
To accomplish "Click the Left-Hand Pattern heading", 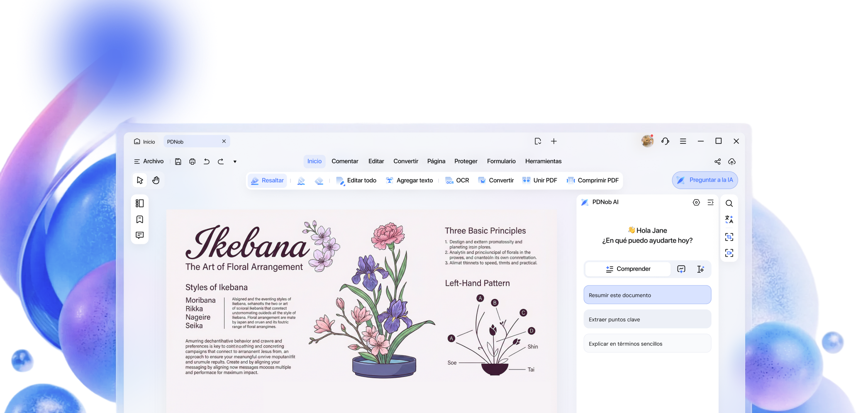I will (478, 283).
